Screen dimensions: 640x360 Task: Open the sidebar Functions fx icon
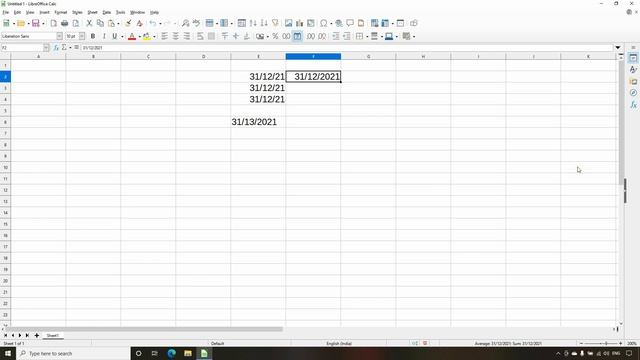tap(633, 105)
